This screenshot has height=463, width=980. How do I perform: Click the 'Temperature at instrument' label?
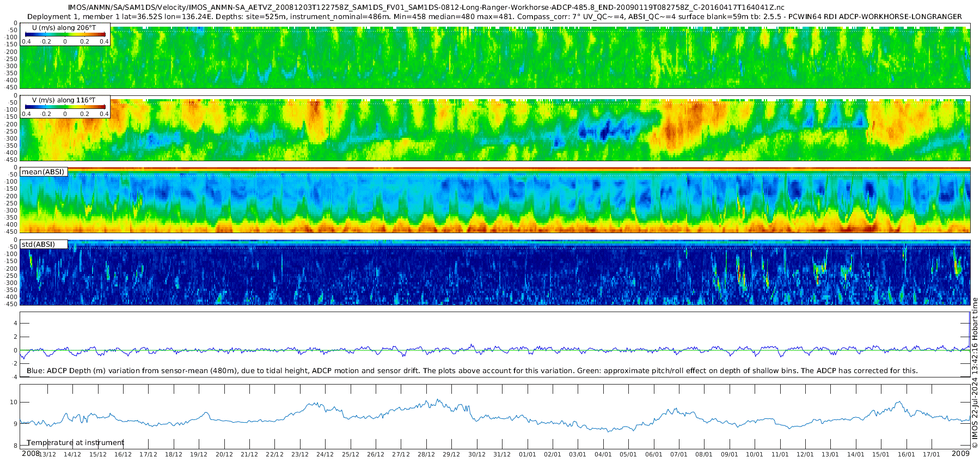[75, 443]
